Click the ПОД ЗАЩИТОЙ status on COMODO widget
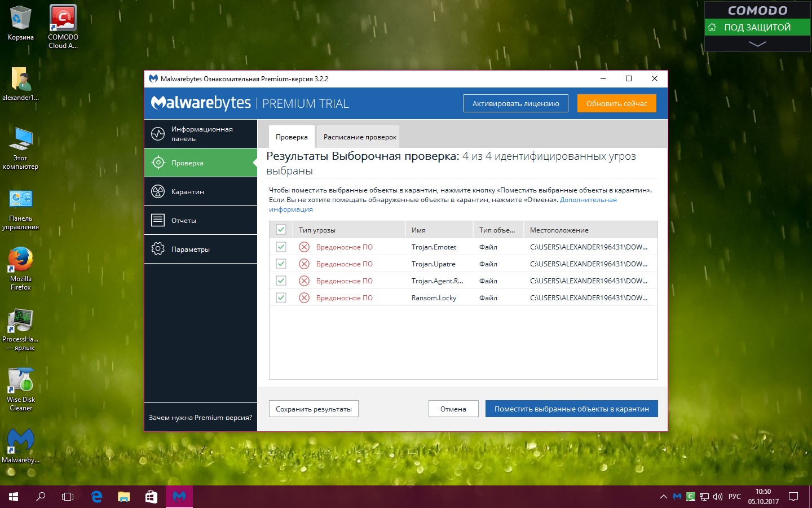Viewport: 812px width, 508px height. pos(757,27)
